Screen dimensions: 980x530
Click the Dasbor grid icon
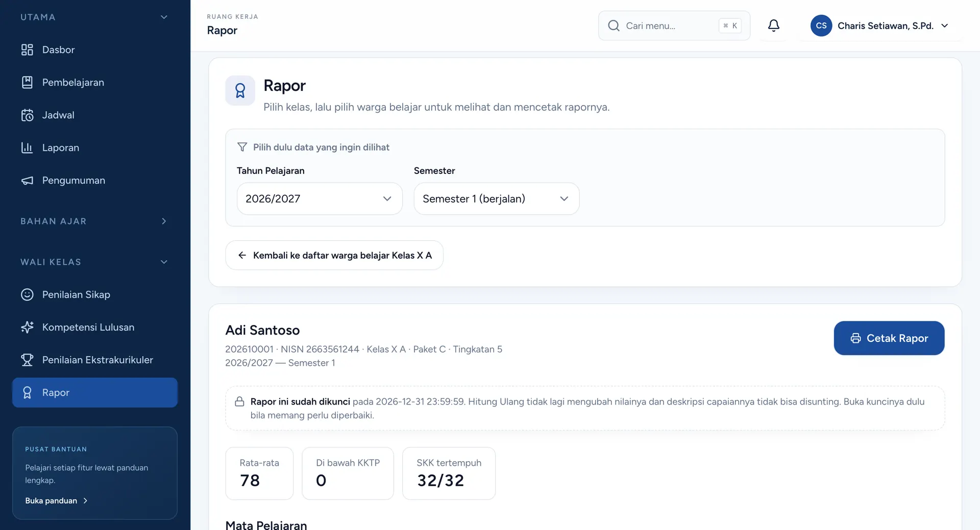[x=27, y=49]
